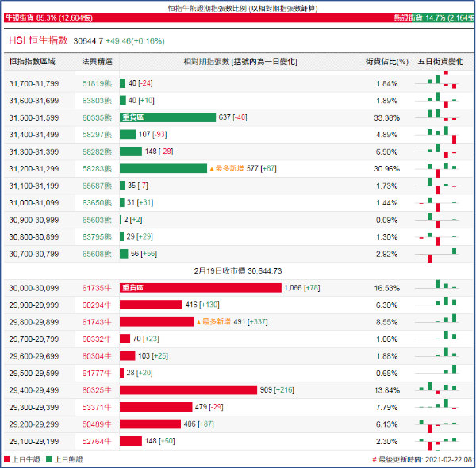Click the index change +49.46(+0.16%)
Screen dimensions: 476x468
[x=135, y=41]
